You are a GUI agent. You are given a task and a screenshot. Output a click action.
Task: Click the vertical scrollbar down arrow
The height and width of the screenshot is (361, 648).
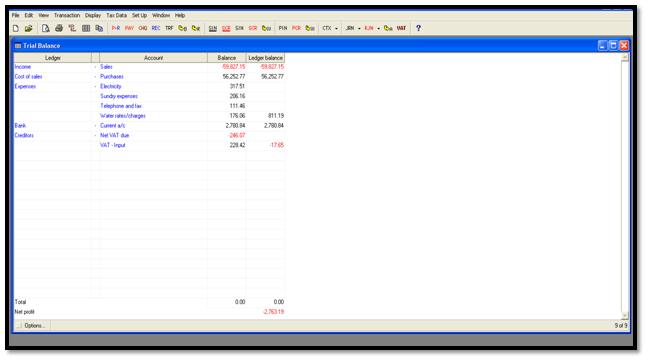click(x=624, y=316)
